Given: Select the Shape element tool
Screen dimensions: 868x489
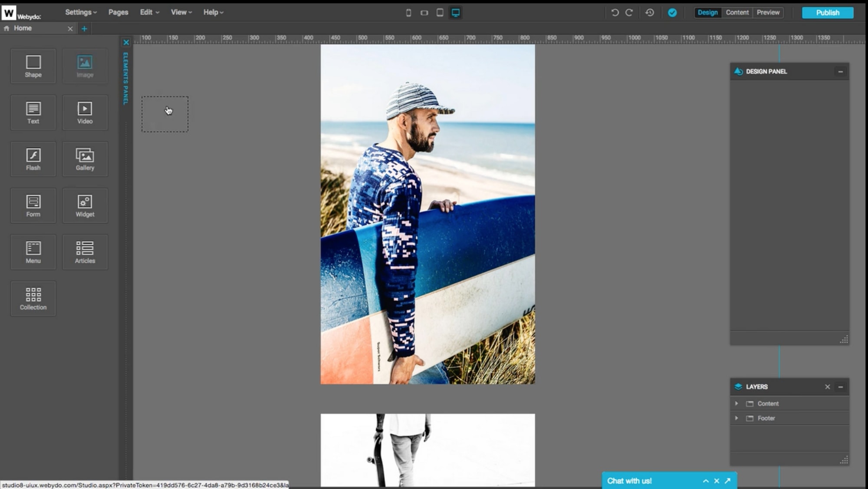Looking at the screenshot, I should pos(33,66).
